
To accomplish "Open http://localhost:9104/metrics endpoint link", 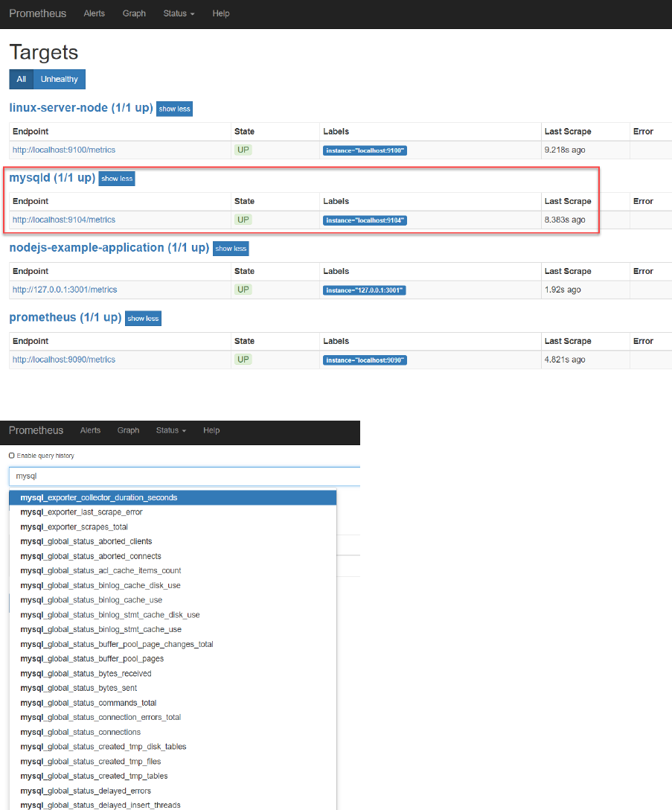I will pos(64,220).
